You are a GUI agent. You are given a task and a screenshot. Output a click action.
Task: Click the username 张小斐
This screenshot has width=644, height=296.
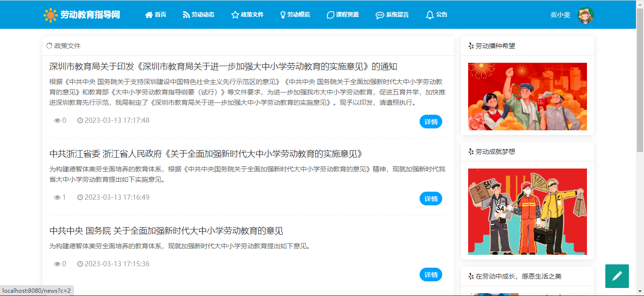click(561, 15)
